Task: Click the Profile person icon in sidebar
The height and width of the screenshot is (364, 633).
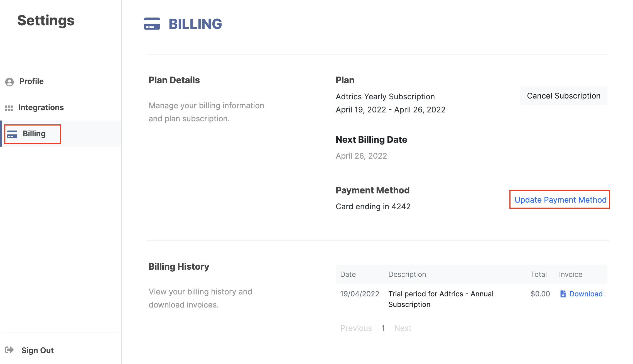Action: (x=9, y=82)
